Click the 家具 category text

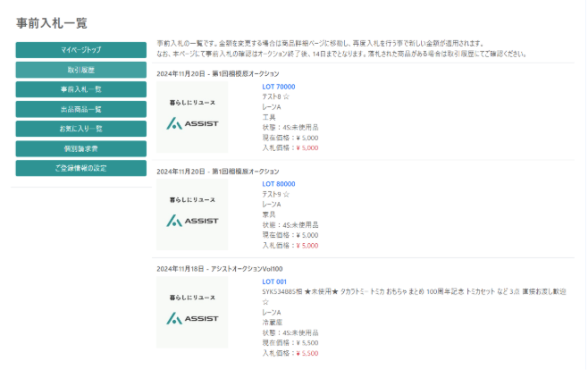tap(269, 214)
